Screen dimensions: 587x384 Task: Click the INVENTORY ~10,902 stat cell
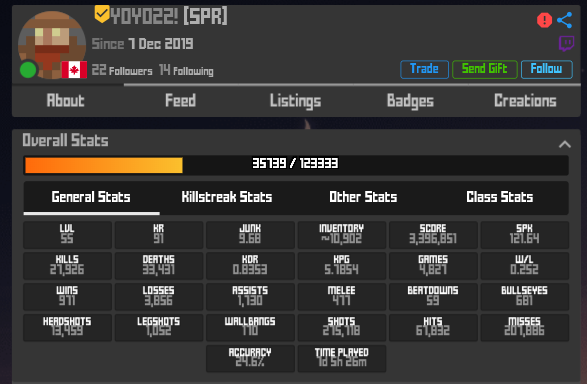342,235
